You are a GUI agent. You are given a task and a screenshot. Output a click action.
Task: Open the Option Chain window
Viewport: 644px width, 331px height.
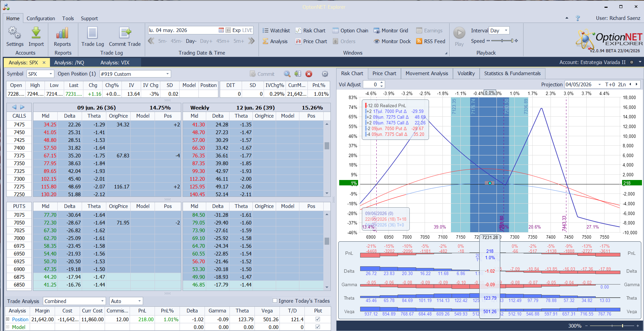click(350, 31)
